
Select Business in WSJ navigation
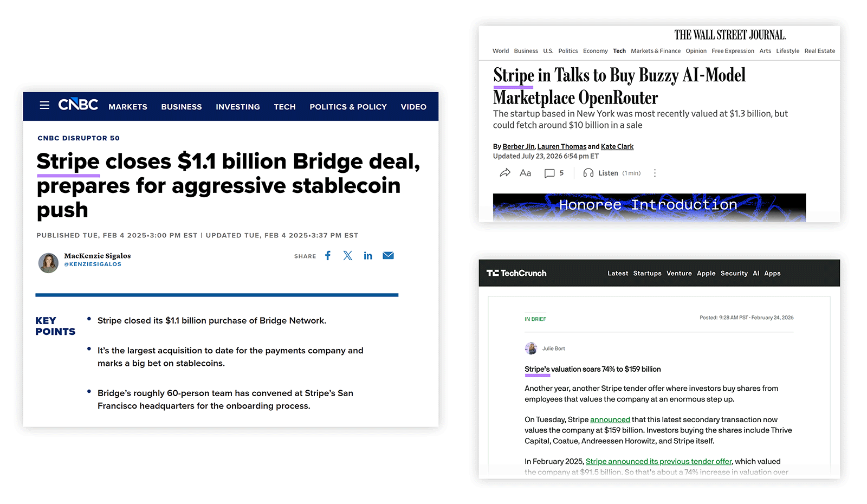(x=526, y=51)
